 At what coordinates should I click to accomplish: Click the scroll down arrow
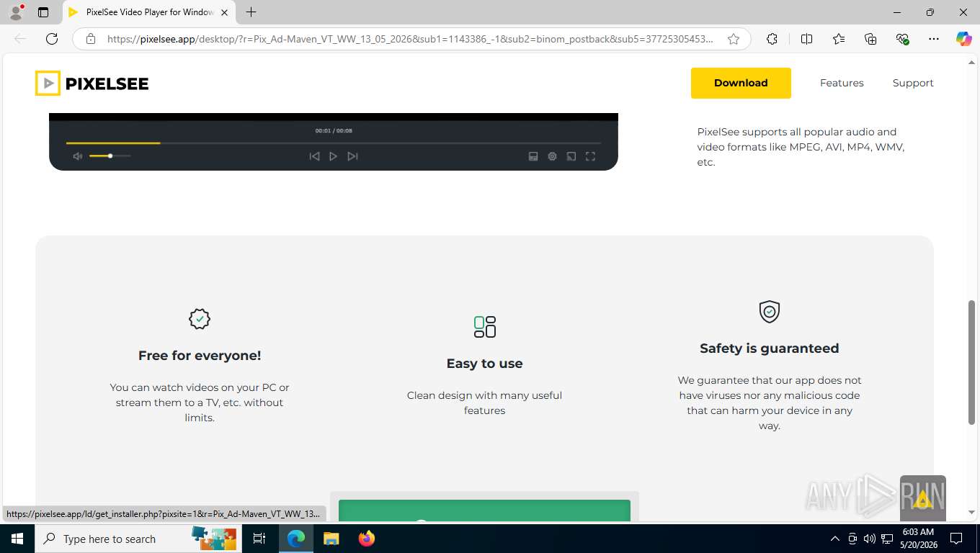pos(971,513)
